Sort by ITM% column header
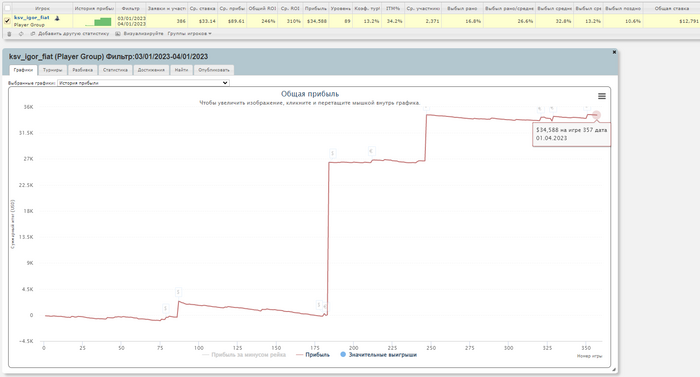Image resolution: width=700 pixels, height=377 pixels. coord(393,8)
